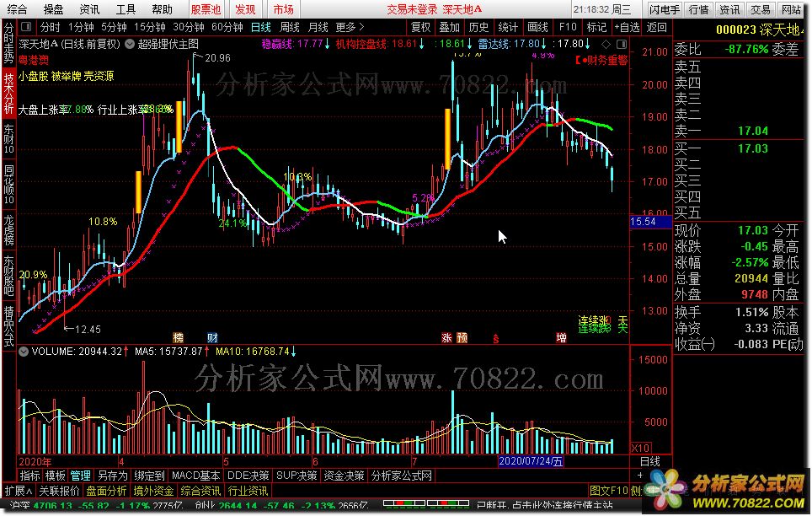Click the 发现 button

[x=245, y=9]
